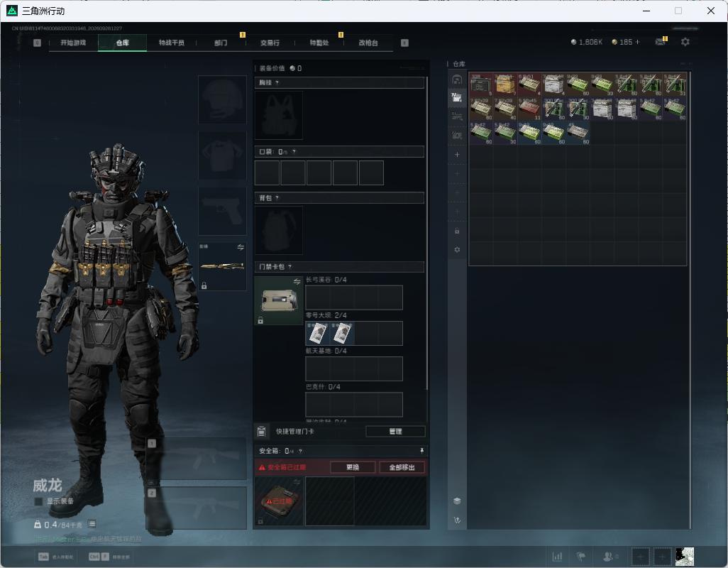
Task: Add a new storage box with top plus
Action: click(457, 155)
